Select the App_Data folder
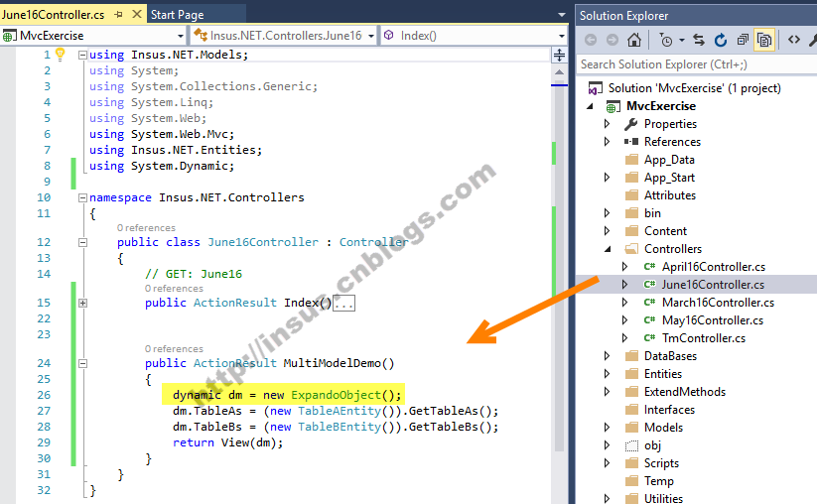817x504 pixels. 669,160
